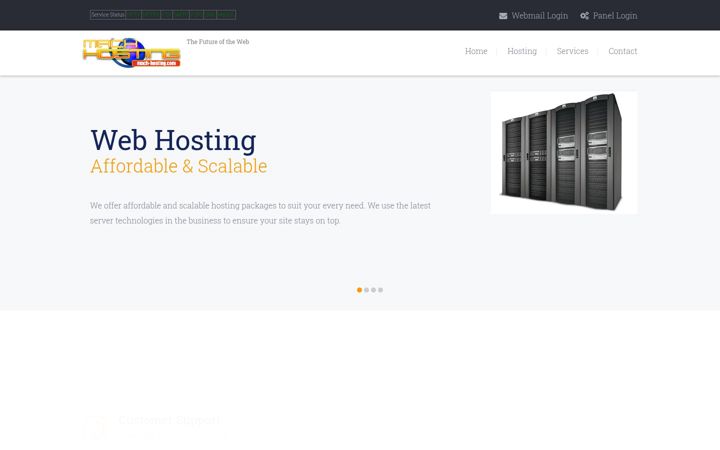Select the second slider dot
720x450 pixels.
click(366, 290)
